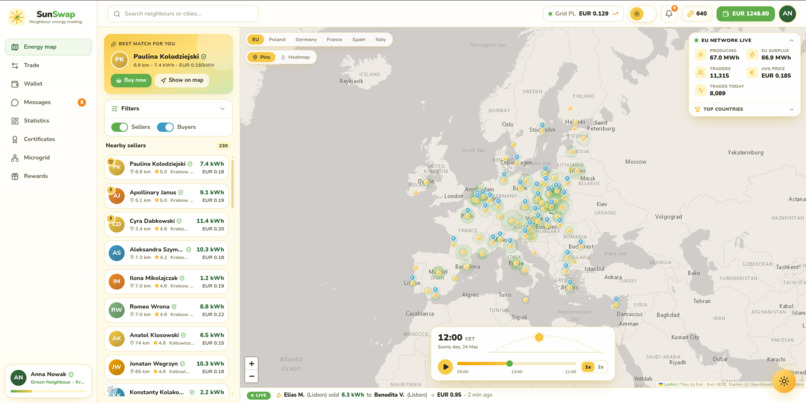The width and height of the screenshot is (806, 403).
Task: Select the Germany region tab
Action: pyautogui.click(x=306, y=40)
